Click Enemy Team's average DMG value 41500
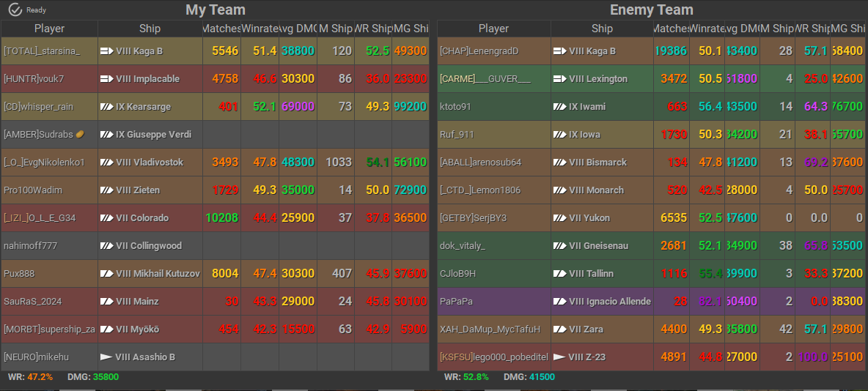The width and height of the screenshot is (868, 391). click(x=542, y=377)
